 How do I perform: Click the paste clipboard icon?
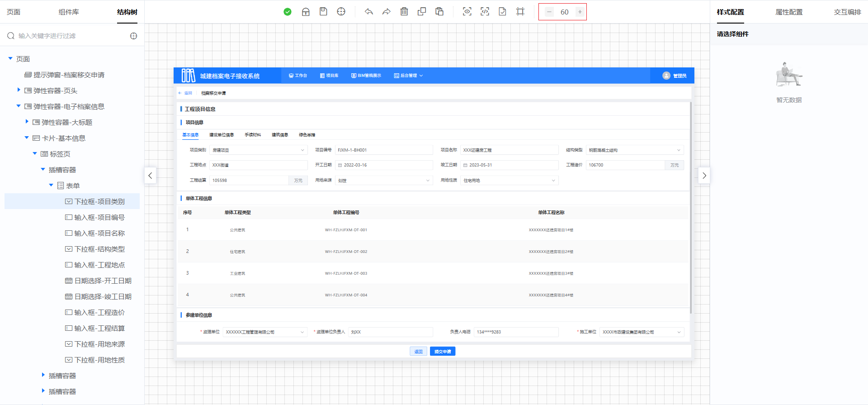439,12
